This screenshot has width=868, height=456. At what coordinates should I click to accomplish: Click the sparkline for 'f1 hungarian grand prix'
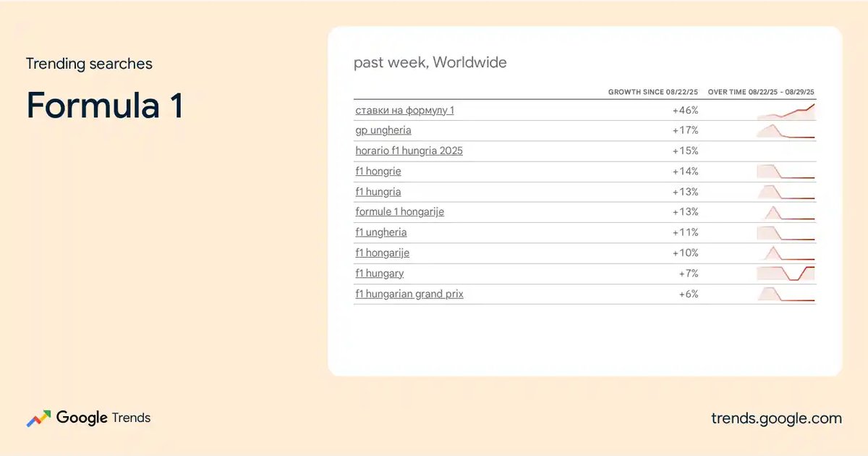point(786,294)
